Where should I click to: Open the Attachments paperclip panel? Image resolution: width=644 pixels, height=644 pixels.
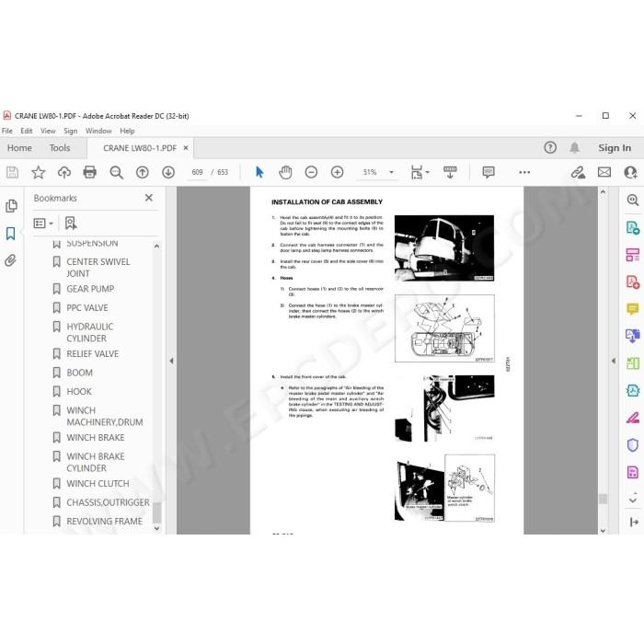click(x=11, y=260)
